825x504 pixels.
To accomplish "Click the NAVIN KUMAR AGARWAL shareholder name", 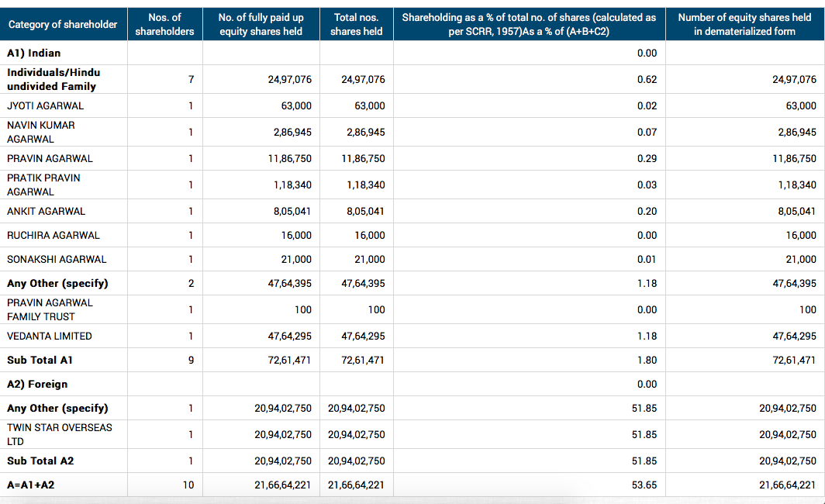I will tap(41, 132).
